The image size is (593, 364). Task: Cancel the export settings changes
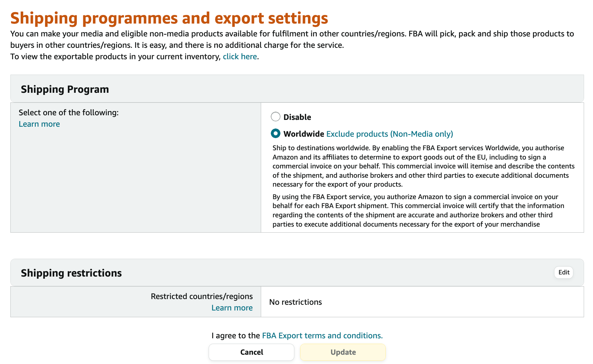point(251,352)
